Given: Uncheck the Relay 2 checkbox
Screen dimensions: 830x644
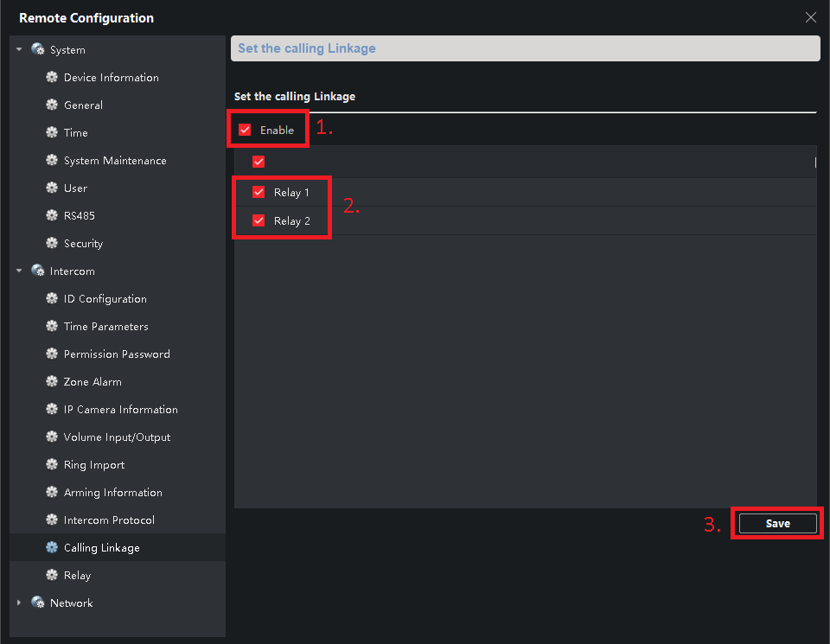Looking at the screenshot, I should pyautogui.click(x=259, y=221).
